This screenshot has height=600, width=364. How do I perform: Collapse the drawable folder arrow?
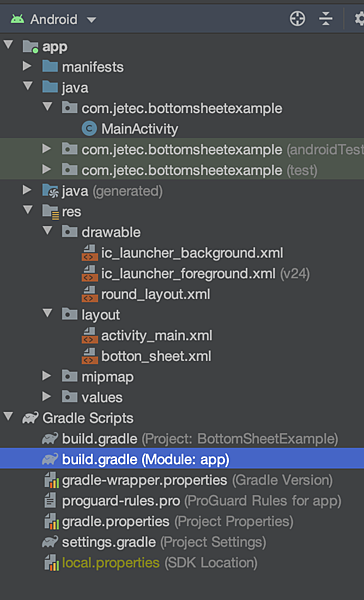[47, 231]
